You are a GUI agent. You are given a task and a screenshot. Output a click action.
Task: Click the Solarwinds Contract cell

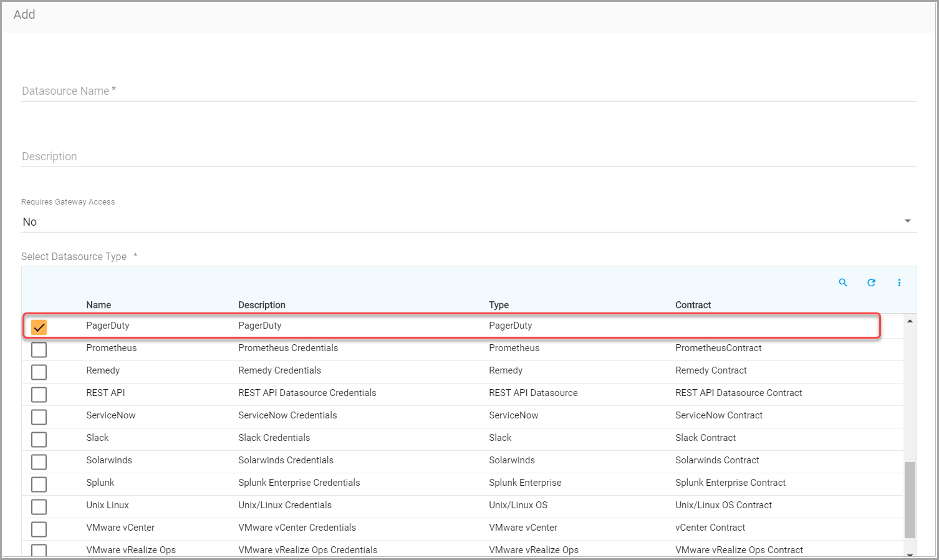click(x=717, y=460)
